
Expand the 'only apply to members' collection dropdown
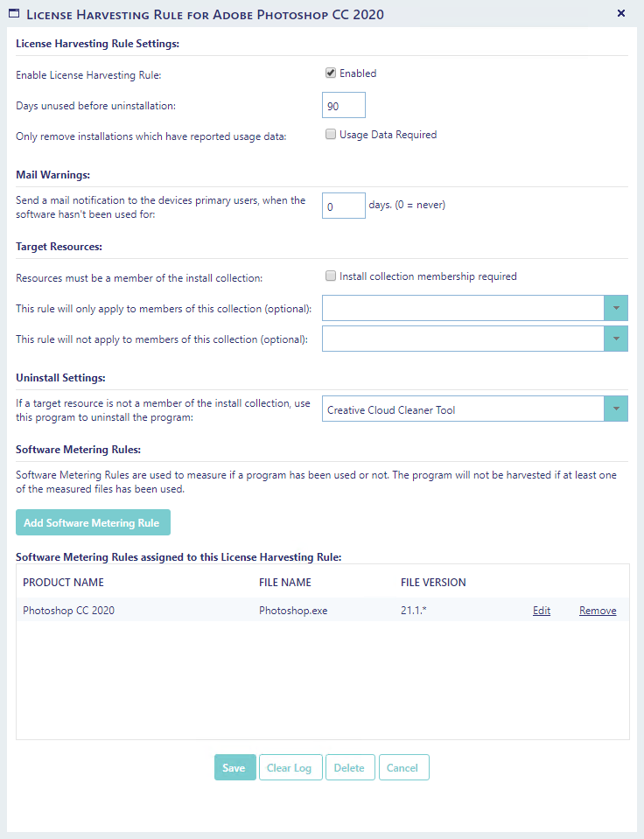pos(615,308)
